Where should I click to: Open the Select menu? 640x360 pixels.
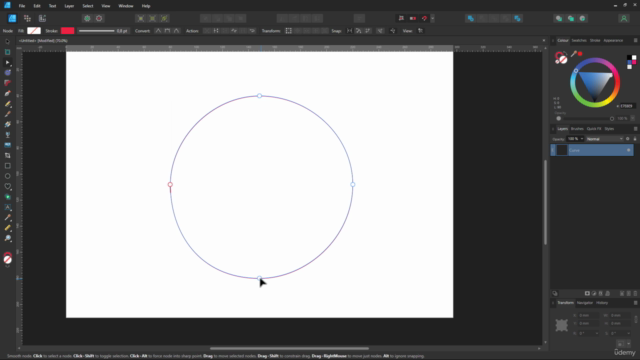(x=88, y=6)
